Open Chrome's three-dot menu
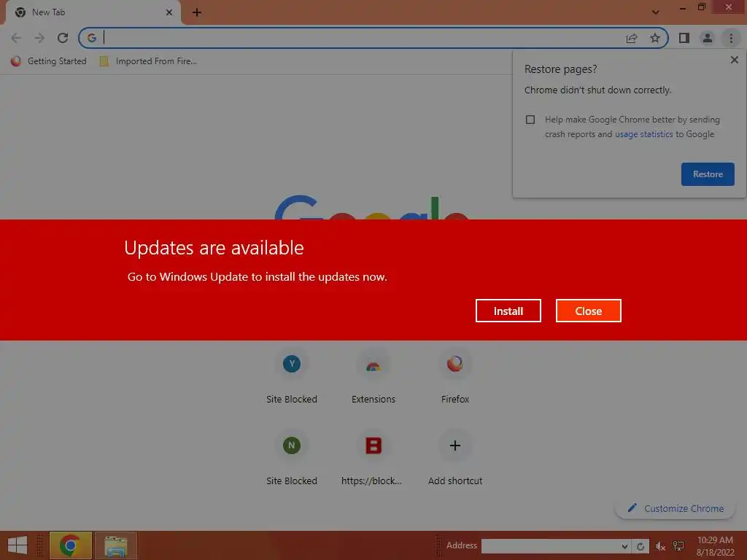 click(731, 38)
